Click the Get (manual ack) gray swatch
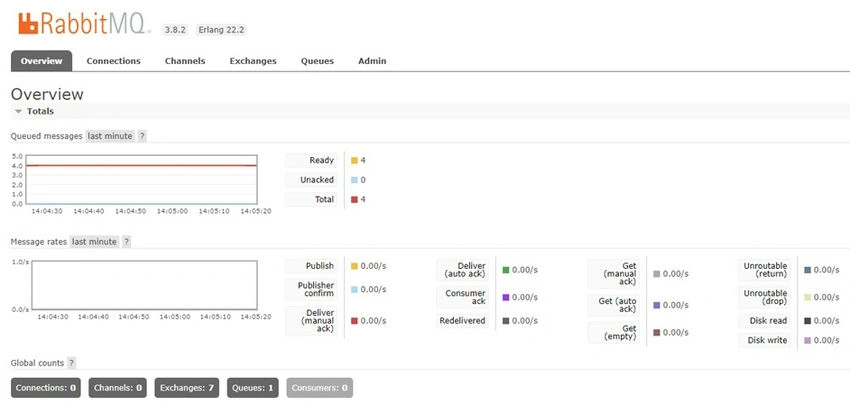The height and width of the screenshot is (405, 850). (x=656, y=274)
